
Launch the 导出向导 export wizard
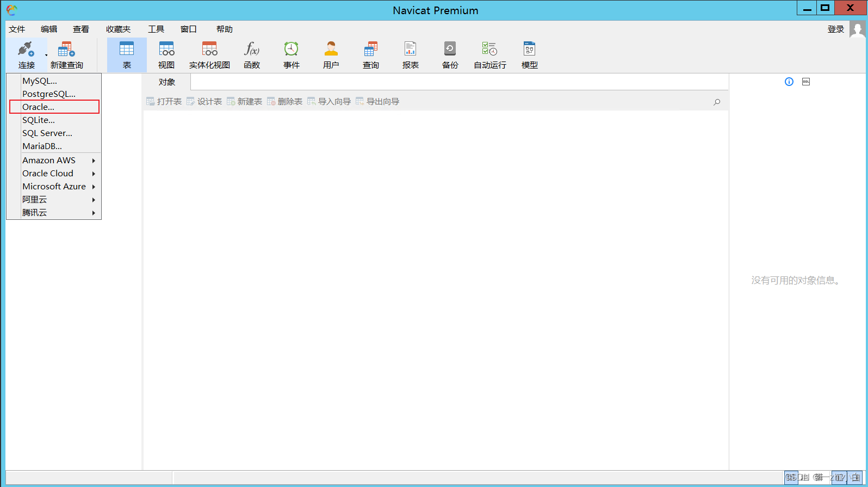377,102
